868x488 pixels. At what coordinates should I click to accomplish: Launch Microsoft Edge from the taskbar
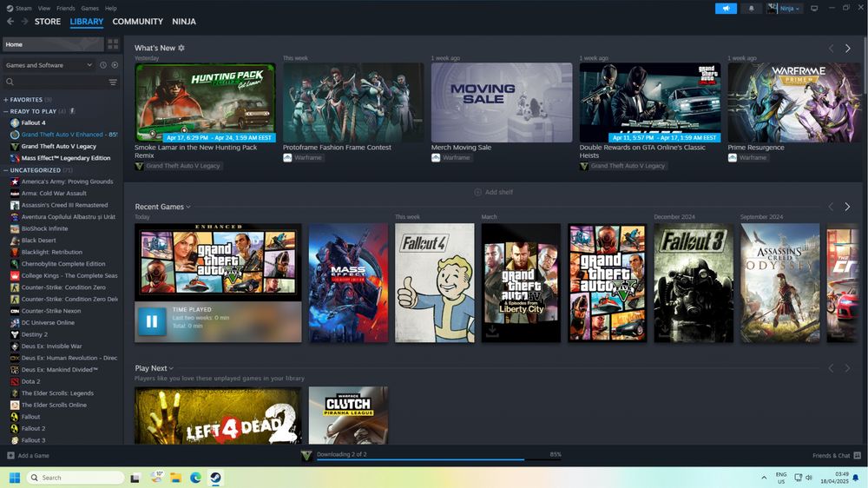click(x=195, y=478)
